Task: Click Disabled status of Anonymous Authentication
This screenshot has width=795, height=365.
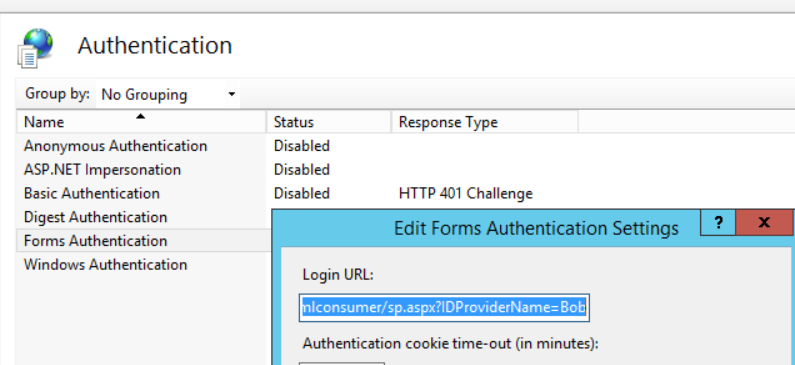Action: (x=302, y=146)
